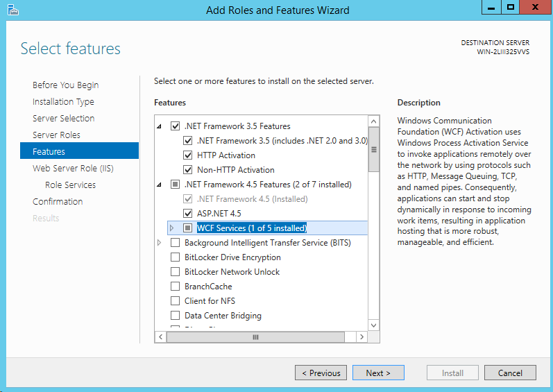Click the Next button
Screen dimensions: 553x392
pyautogui.click(x=377, y=373)
